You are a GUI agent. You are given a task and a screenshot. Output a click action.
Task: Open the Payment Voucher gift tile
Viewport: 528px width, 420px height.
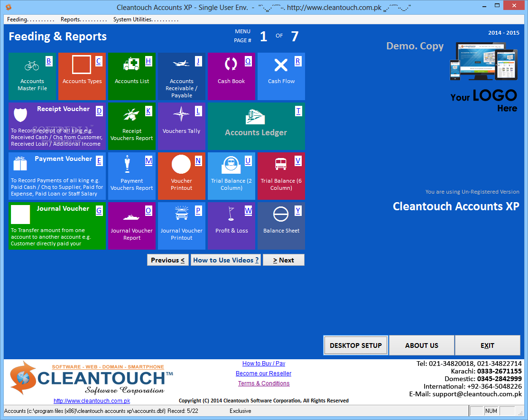(57, 176)
